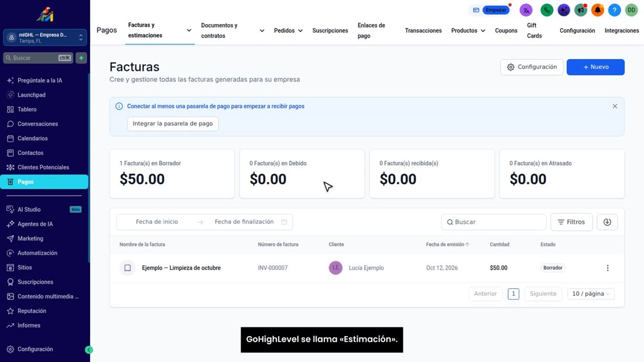
Task: Open Clientes Potenciales in sidebar
Action: click(x=44, y=168)
